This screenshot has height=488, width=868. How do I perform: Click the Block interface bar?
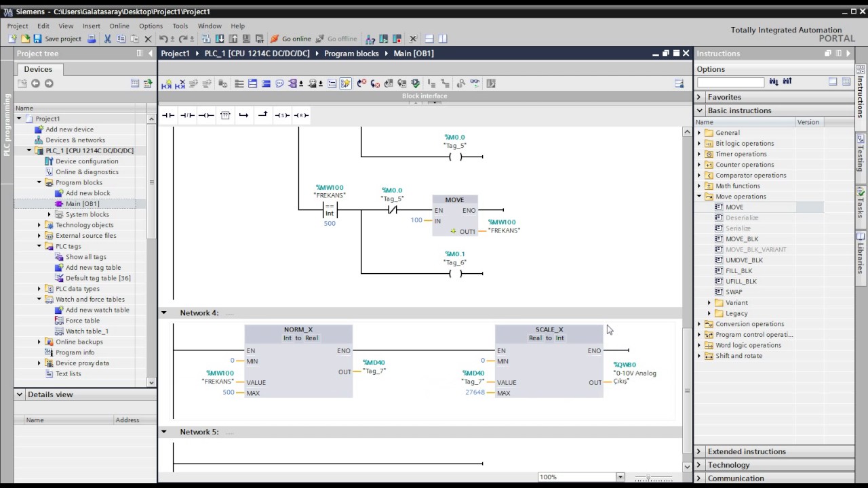pos(425,96)
